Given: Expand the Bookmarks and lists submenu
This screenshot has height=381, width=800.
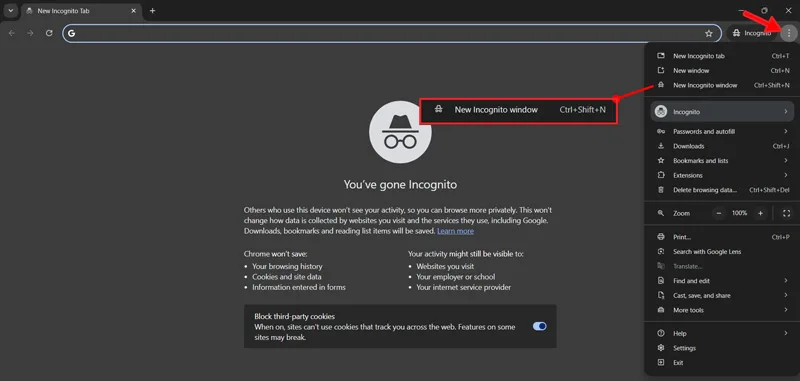Looking at the screenshot, I should coord(722,161).
